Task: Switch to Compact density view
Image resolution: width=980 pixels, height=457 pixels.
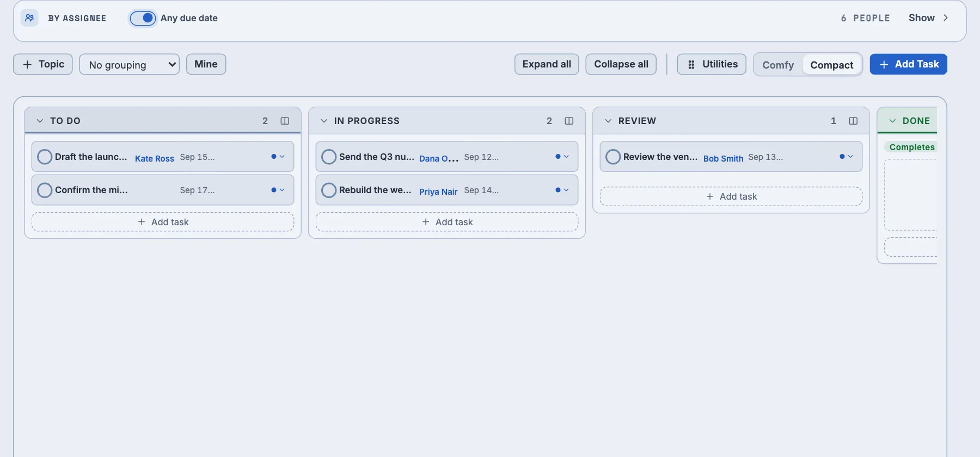Action: pos(831,65)
